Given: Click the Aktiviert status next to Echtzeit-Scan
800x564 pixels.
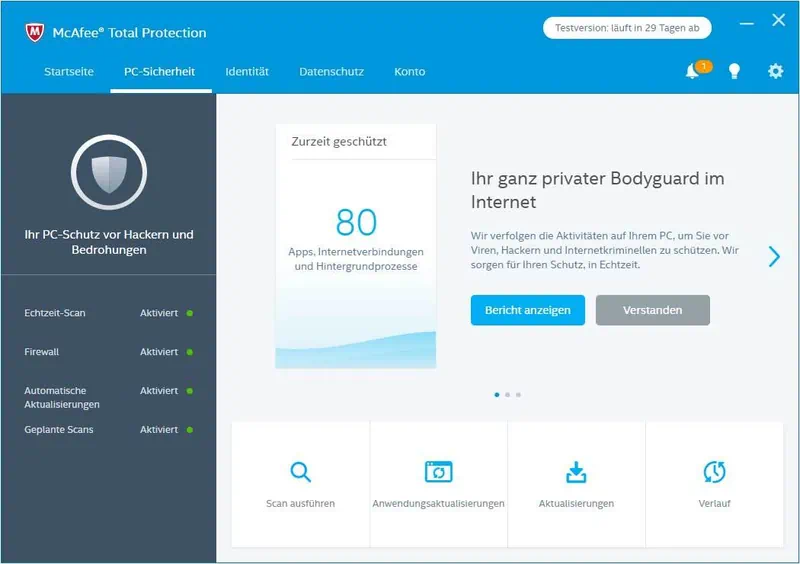Looking at the screenshot, I should pyautogui.click(x=159, y=313).
